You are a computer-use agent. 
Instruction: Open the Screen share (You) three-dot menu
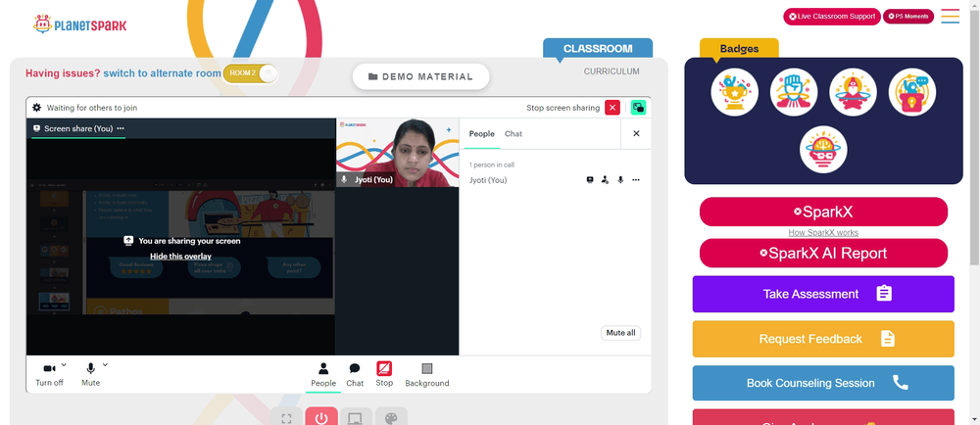tap(121, 128)
